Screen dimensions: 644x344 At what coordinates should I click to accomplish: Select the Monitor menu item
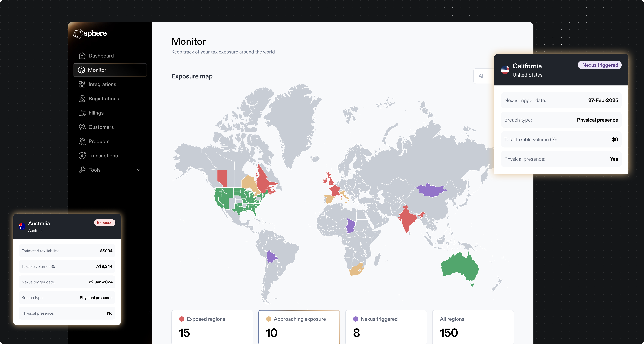(x=110, y=70)
